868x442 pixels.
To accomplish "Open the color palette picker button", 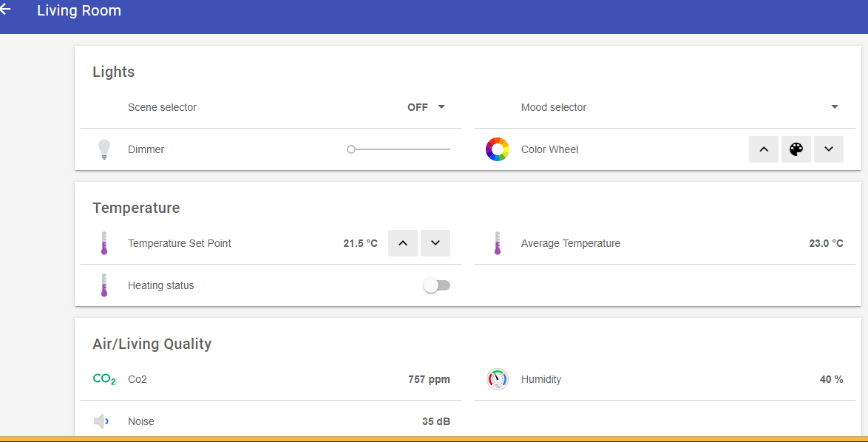I will click(796, 149).
